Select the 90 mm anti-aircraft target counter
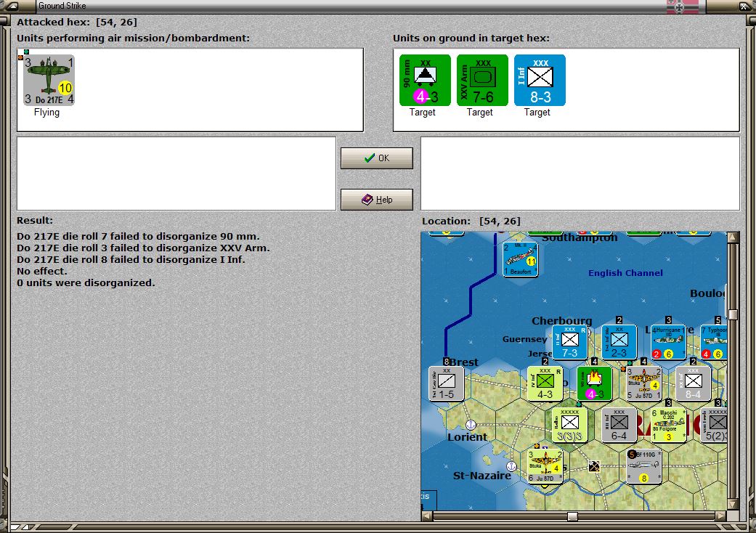 click(x=425, y=80)
